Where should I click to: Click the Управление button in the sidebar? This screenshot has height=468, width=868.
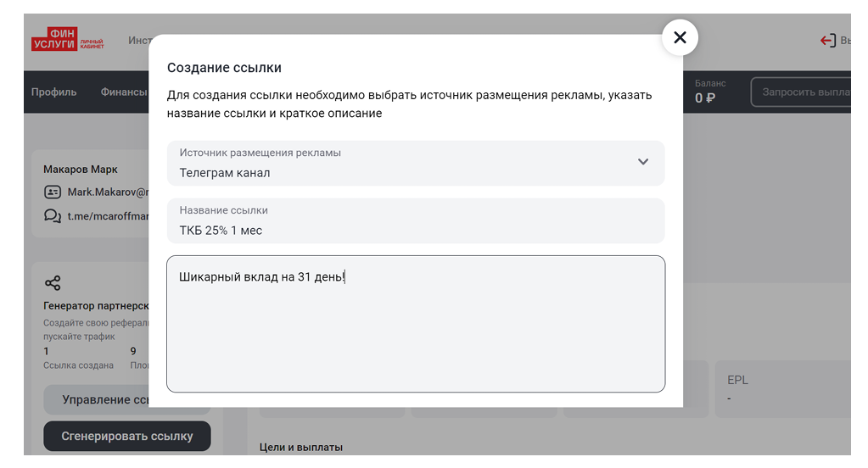click(96, 399)
